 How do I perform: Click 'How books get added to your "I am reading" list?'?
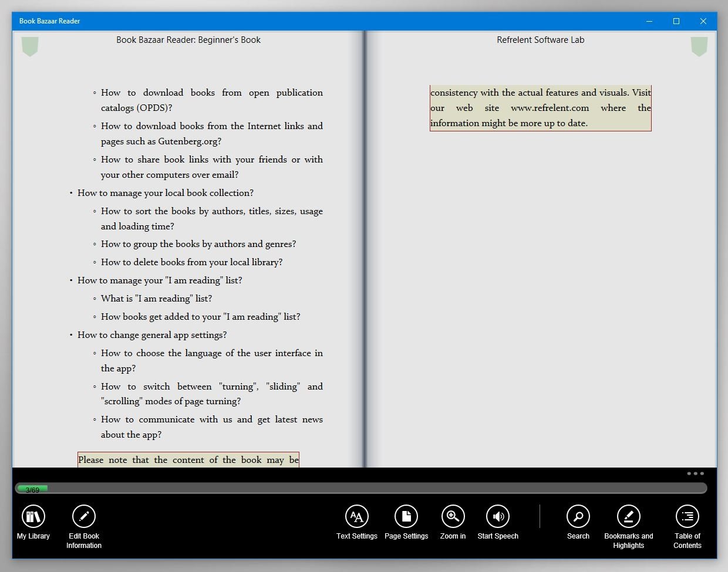200,317
